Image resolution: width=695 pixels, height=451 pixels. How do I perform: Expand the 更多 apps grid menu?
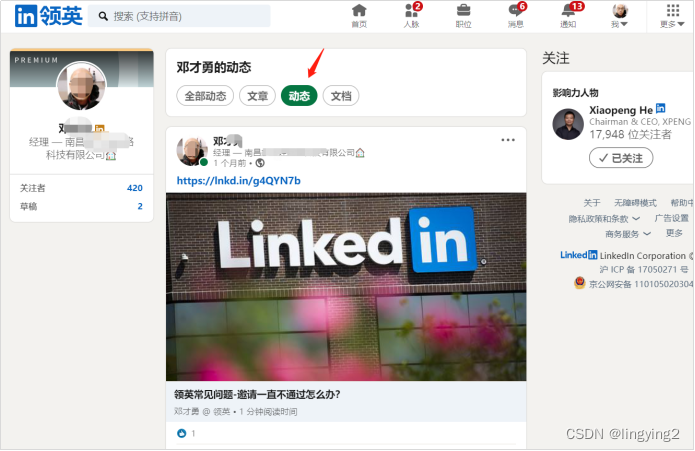672,16
